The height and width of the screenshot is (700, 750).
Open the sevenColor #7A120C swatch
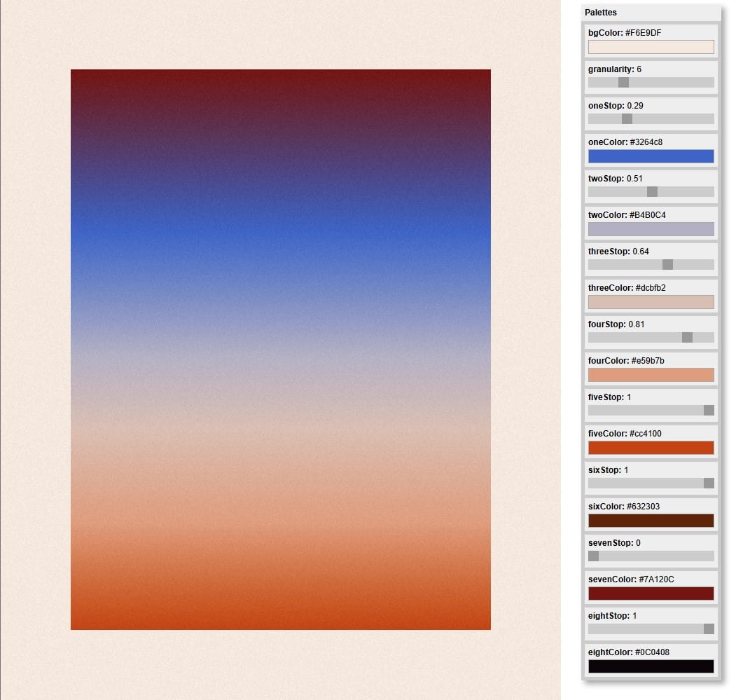point(651,593)
